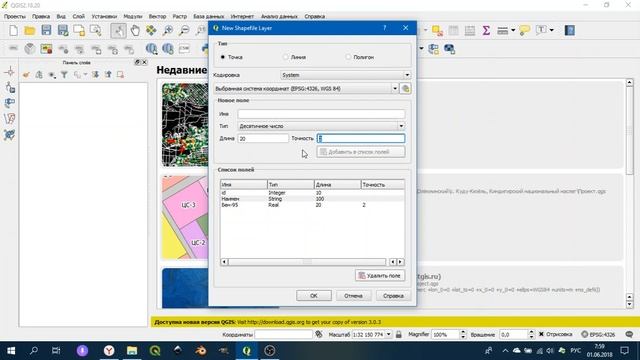Open a project with the yellow folder icon
The height and width of the screenshot is (360, 640).
point(30,30)
